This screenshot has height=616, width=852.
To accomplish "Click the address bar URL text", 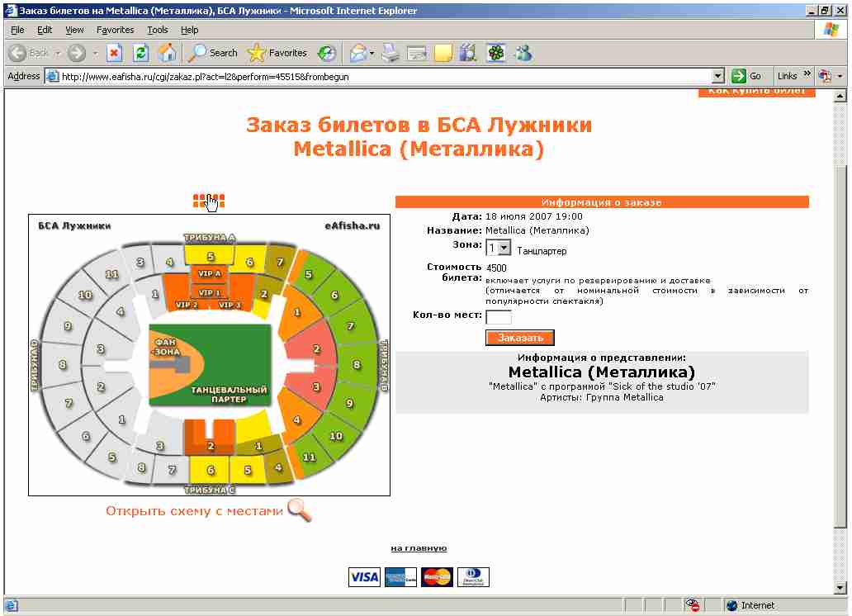I will 206,77.
